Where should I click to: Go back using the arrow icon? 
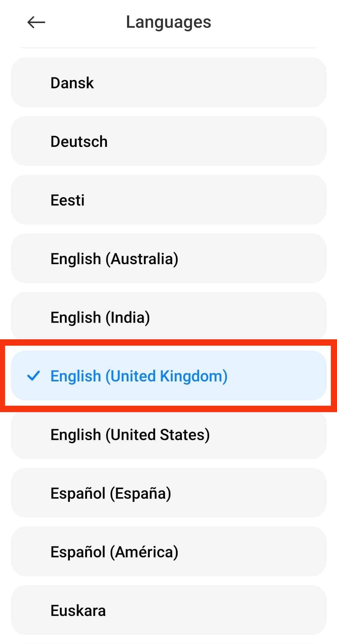[36, 22]
